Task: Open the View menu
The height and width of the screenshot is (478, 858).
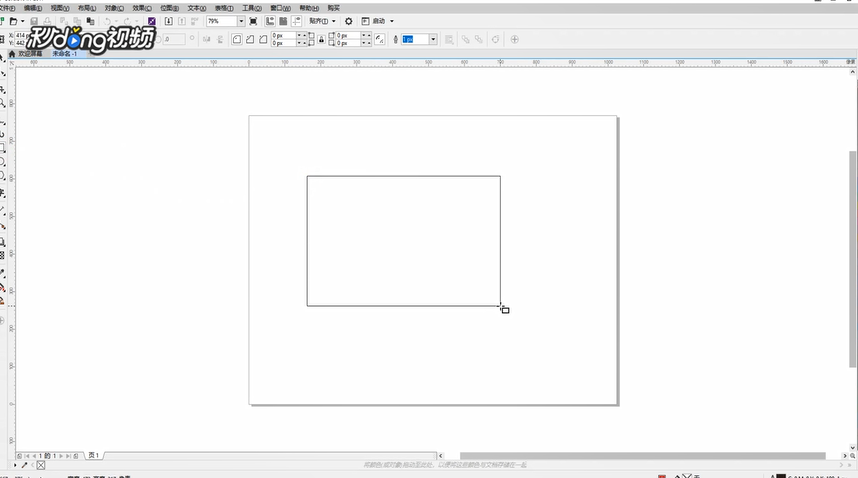Action: click(x=60, y=8)
